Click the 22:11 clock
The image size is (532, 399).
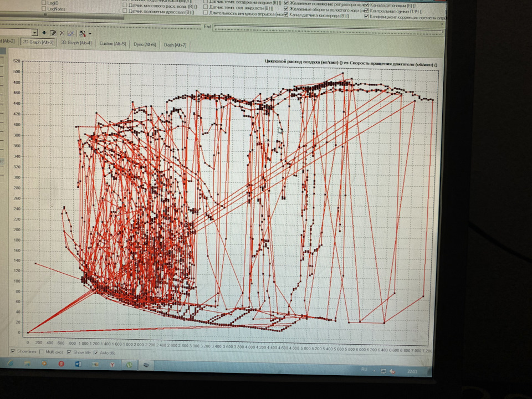tap(412, 371)
